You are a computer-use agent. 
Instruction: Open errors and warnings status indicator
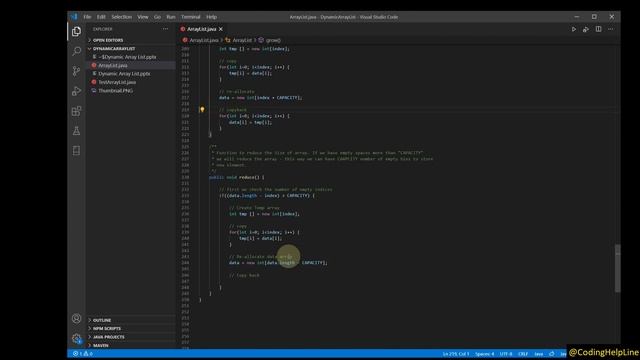point(83,354)
